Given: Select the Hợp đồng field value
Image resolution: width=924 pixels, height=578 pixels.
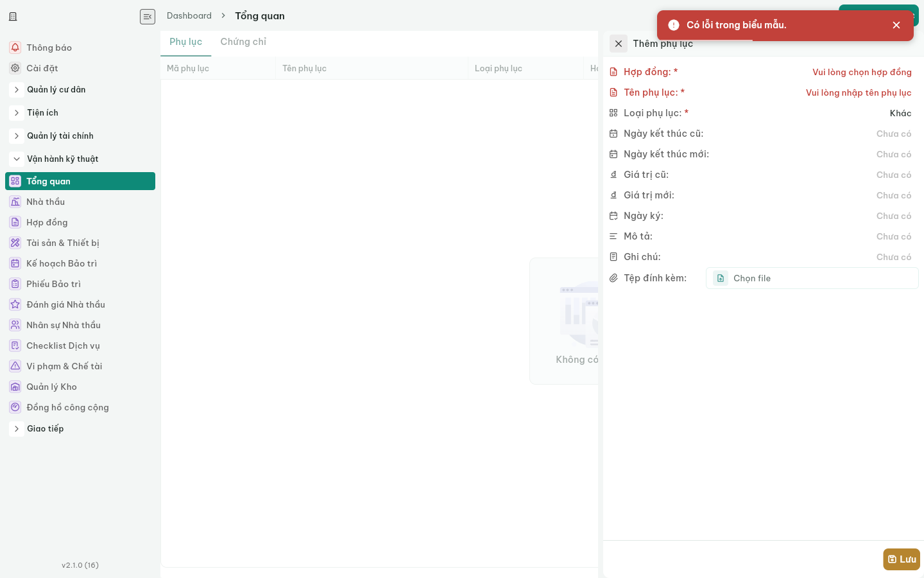Looking at the screenshot, I should coord(862,72).
